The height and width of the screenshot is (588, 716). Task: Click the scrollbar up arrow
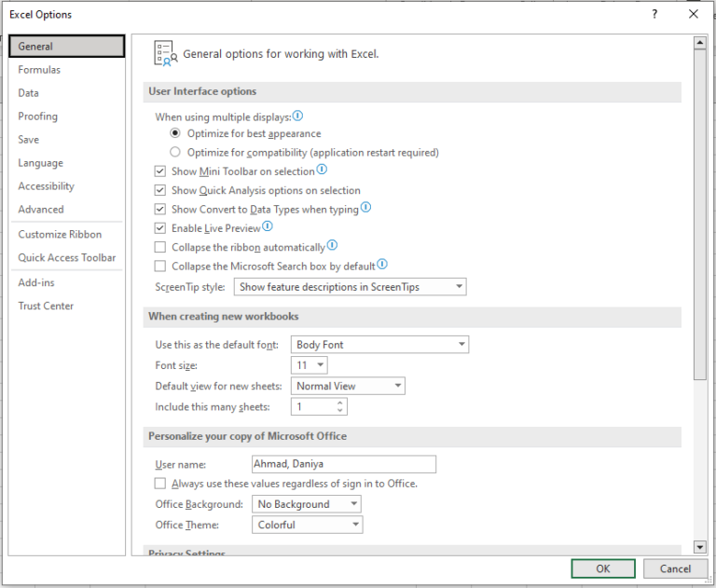tap(700, 43)
